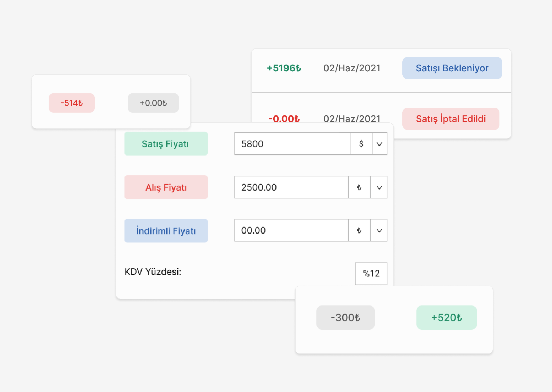Click the lira symbol in İndirimli Fiyatı row
552x392 pixels.
click(x=359, y=230)
